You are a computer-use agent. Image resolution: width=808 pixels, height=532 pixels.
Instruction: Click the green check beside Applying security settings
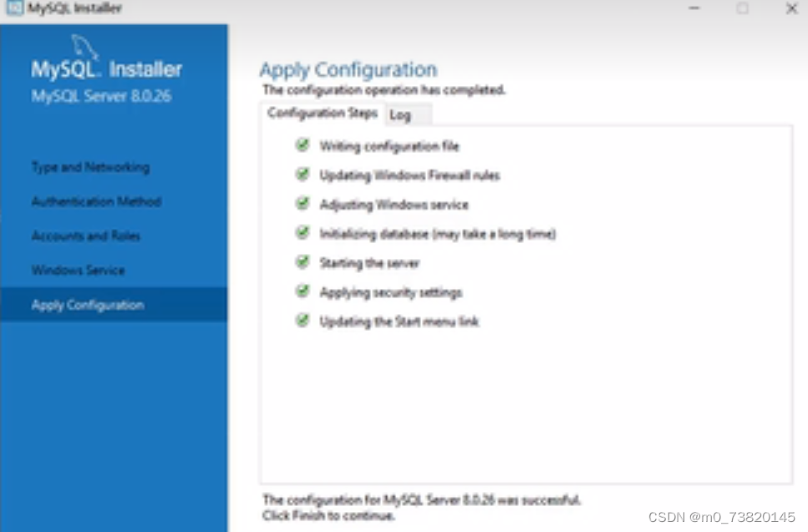click(x=302, y=292)
